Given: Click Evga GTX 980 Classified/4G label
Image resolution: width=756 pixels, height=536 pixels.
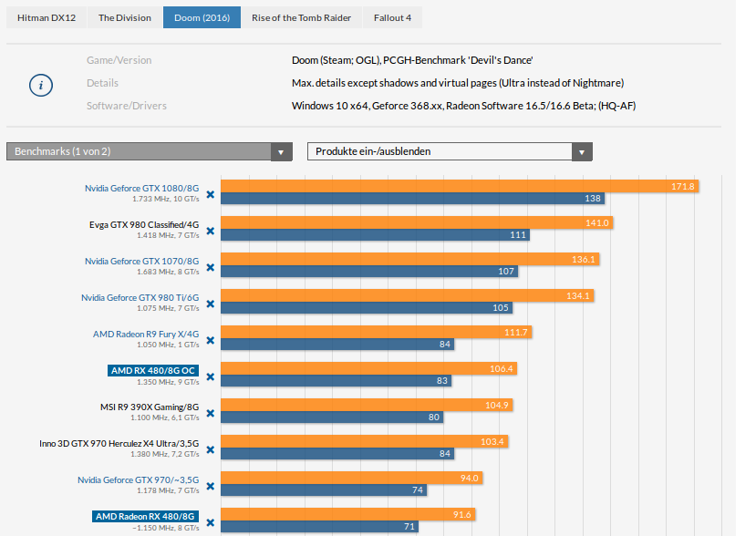Looking at the screenshot, I should click(144, 224).
